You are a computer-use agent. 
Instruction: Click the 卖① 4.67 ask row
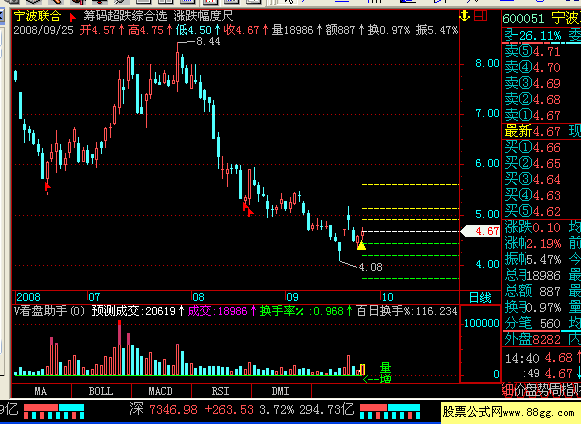click(532, 115)
